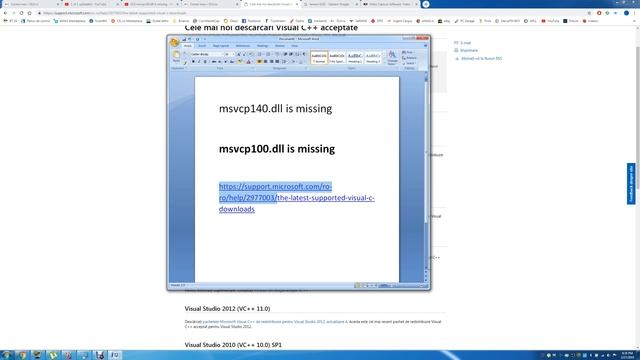Click the bookmark star in the address bar

589,13
